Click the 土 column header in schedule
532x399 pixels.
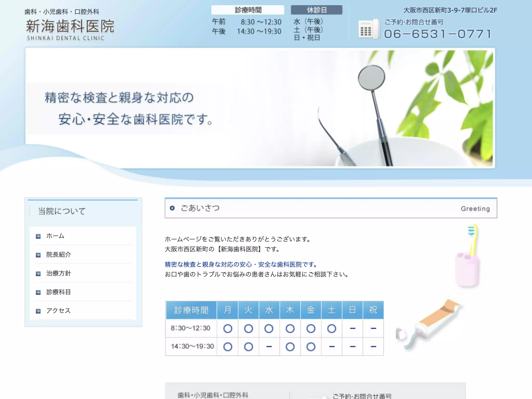pyautogui.click(x=331, y=310)
